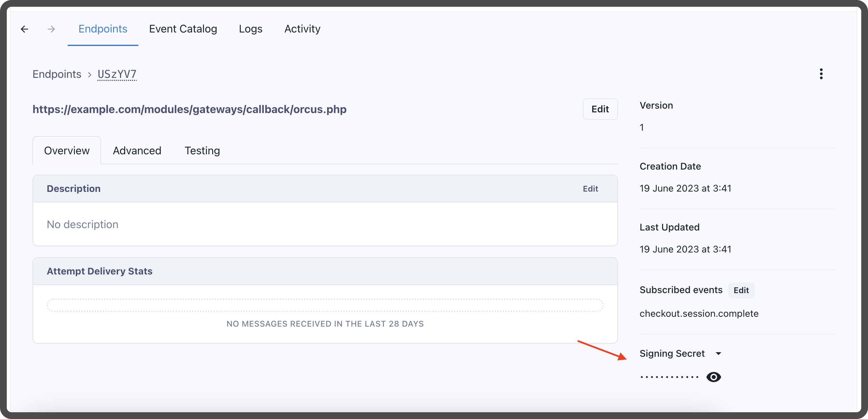The width and height of the screenshot is (868, 419).
Task: Open the Logs tab
Action: (x=250, y=29)
